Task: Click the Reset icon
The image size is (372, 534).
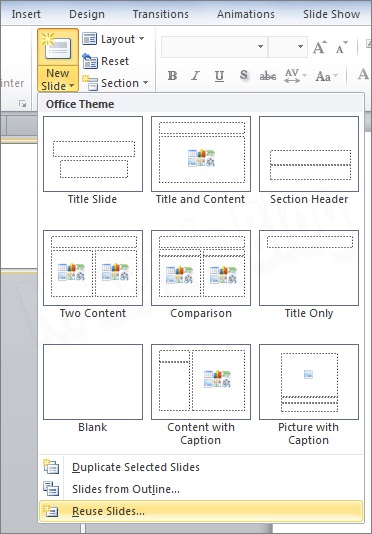Action: (x=90, y=61)
